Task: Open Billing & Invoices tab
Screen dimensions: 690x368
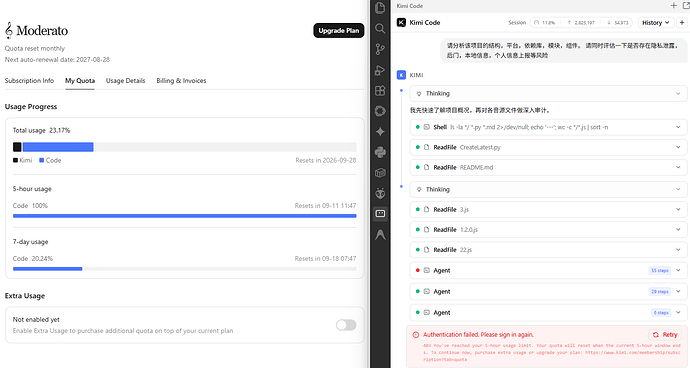Action: [181, 81]
